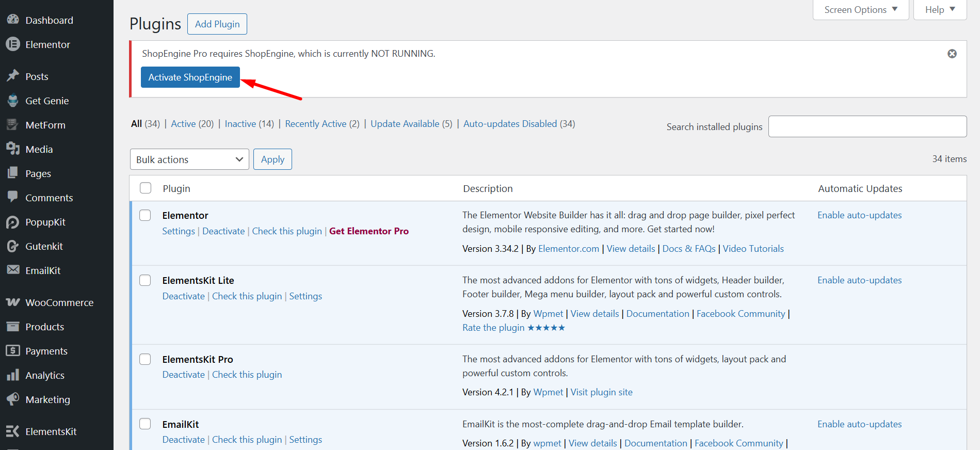The width and height of the screenshot is (980, 450).
Task: Check the EmailKit plugin checkbox
Action: pos(145,424)
